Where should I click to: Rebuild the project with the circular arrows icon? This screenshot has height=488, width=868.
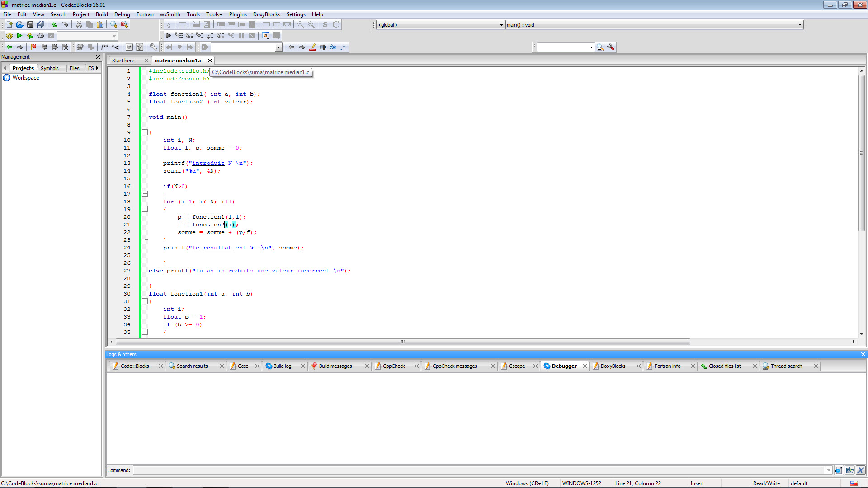click(x=41, y=36)
